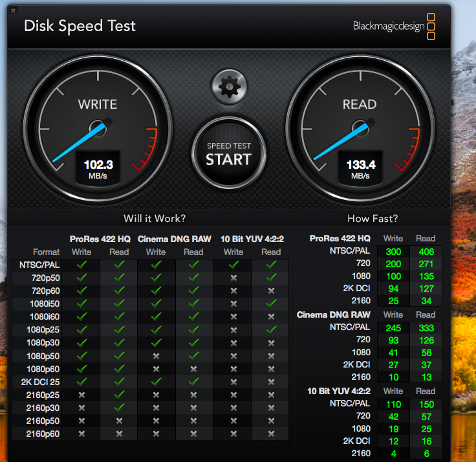The height and width of the screenshot is (462, 476).
Task: Click the WRITE gauge speed readout 102.3
Action: pos(98,165)
